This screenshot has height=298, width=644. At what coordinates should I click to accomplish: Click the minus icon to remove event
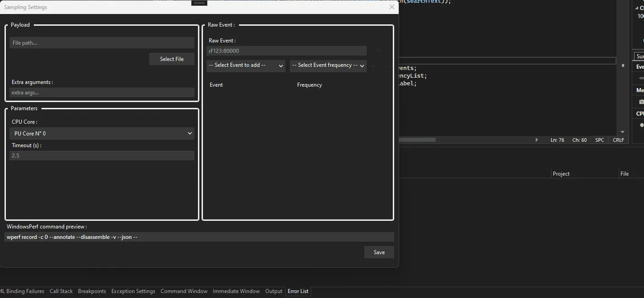(385, 66)
